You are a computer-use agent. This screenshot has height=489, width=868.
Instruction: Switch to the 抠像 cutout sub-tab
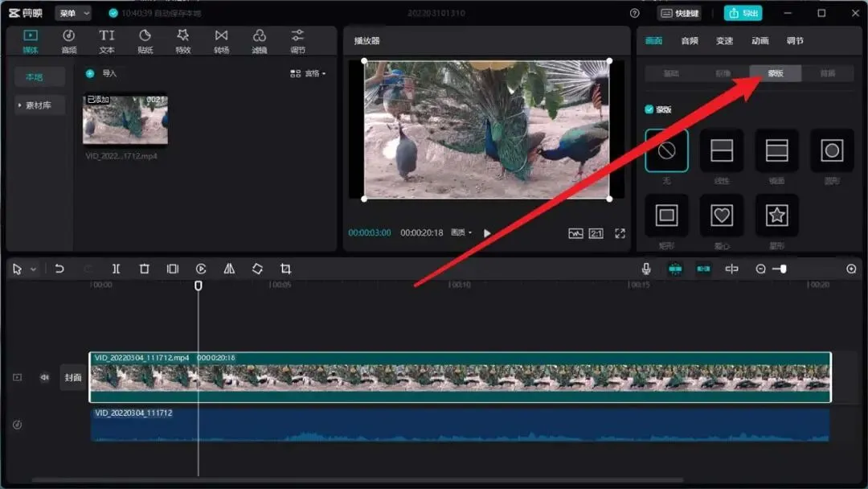(x=723, y=73)
